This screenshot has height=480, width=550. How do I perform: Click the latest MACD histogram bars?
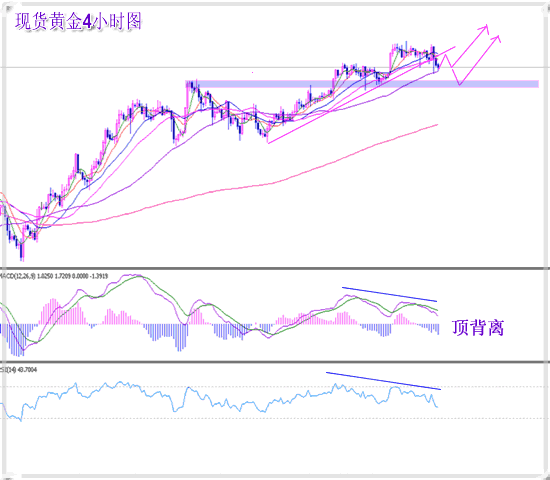point(432,329)
